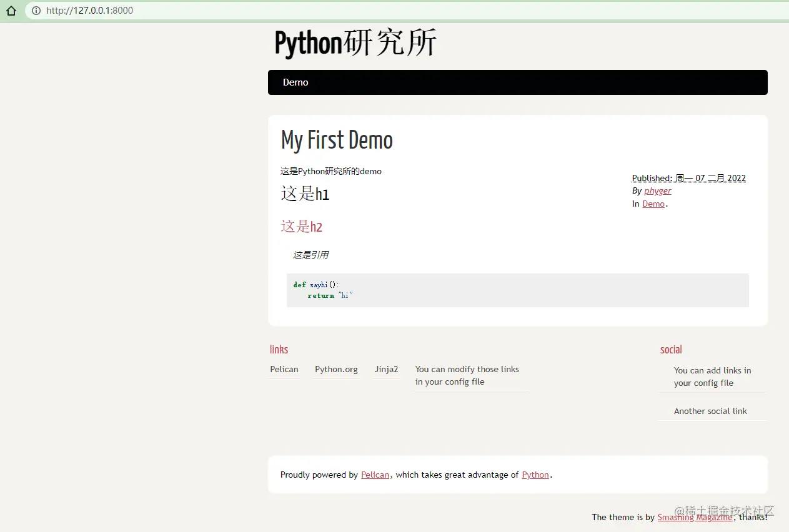Click the def sayhi() code block

click(518, 290)
